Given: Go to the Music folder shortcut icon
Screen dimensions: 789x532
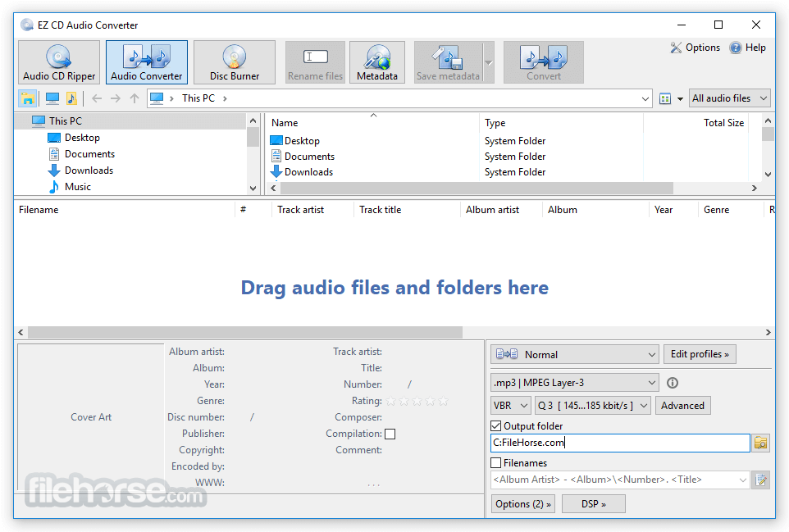Looking at the screenshot, I should coord(71,98).
